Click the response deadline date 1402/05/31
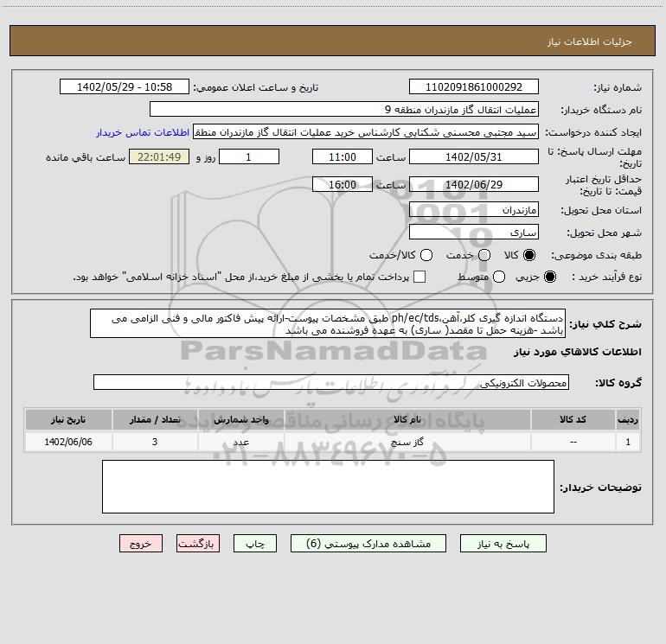The height and width of the screenshot is (644, 666). [x=474, y=156]
